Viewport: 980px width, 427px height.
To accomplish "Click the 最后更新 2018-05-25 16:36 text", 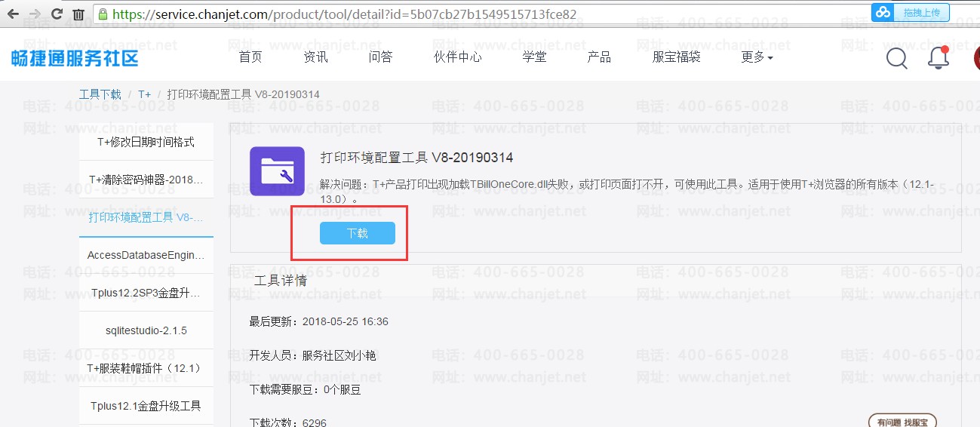I will point(319,321).
